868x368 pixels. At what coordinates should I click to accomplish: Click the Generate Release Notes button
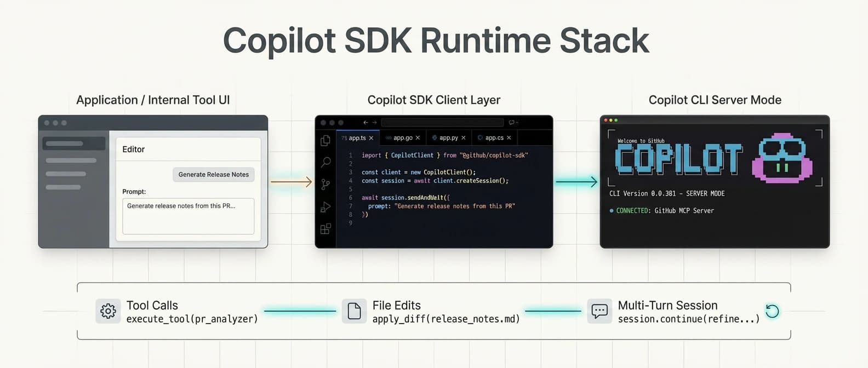[213, 175]
